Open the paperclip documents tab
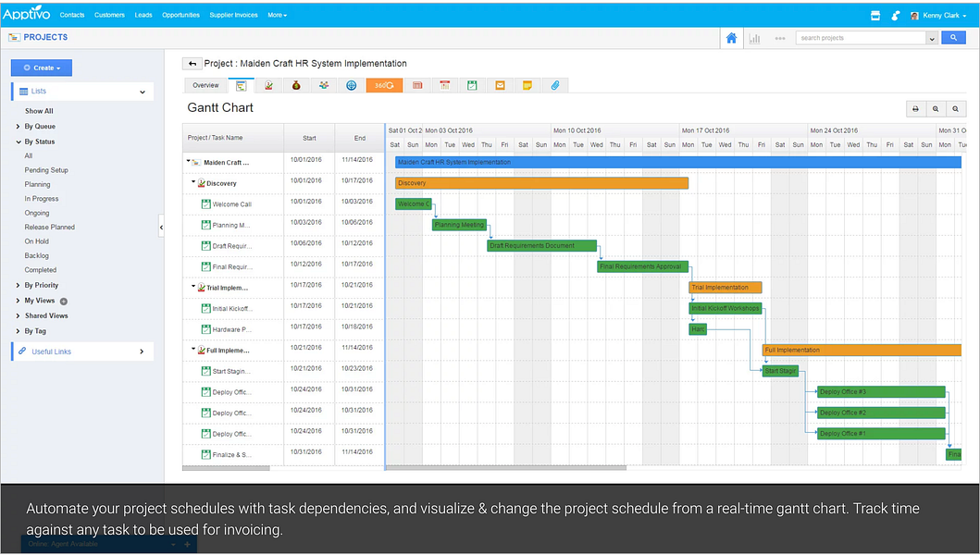 pyautogui.click(x=555, y=86)
